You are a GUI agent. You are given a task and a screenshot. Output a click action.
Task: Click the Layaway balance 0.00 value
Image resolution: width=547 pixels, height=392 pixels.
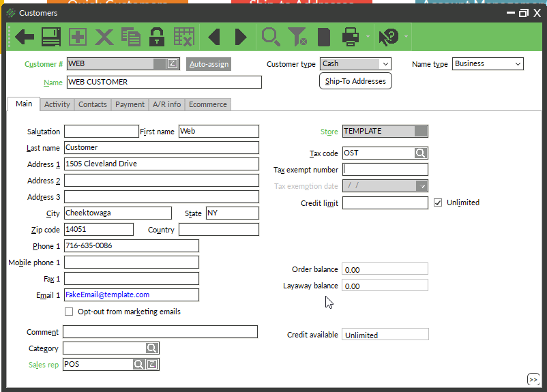(x=385, y=285)
